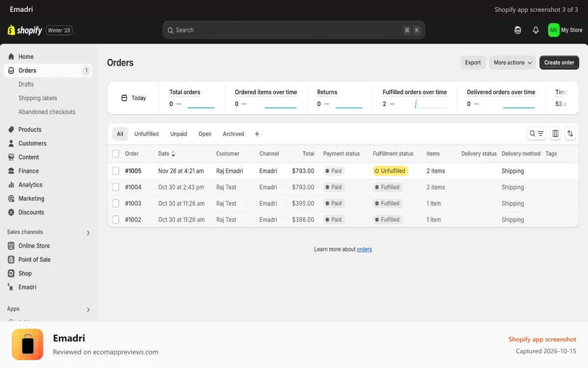Screen dimensions: 588x368
Task: Click the Home house icon in sidebar
Action: 11,56
